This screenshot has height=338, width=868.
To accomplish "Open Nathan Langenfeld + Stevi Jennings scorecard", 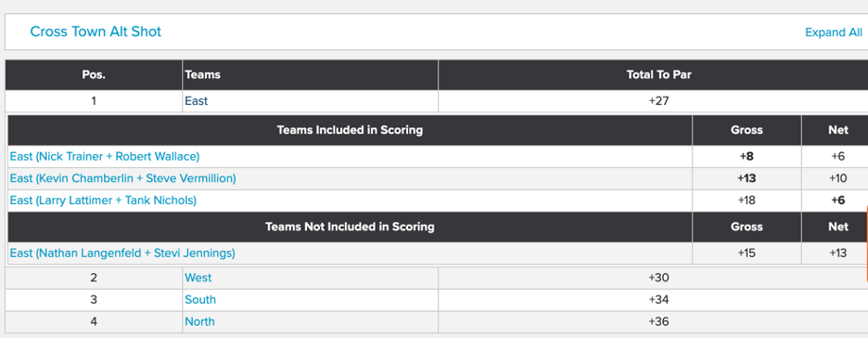I will coord(122,253).
